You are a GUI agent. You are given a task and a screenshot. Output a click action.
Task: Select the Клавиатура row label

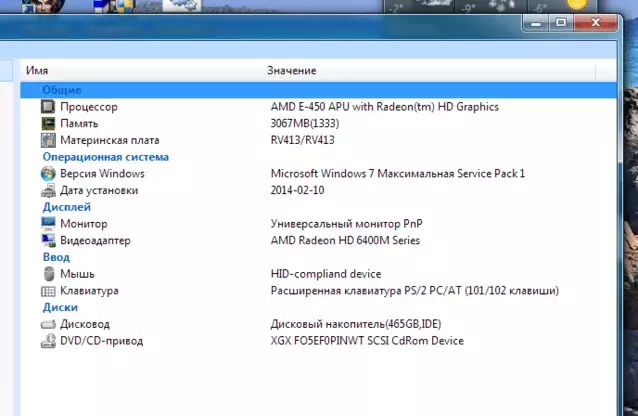(89, 291)
